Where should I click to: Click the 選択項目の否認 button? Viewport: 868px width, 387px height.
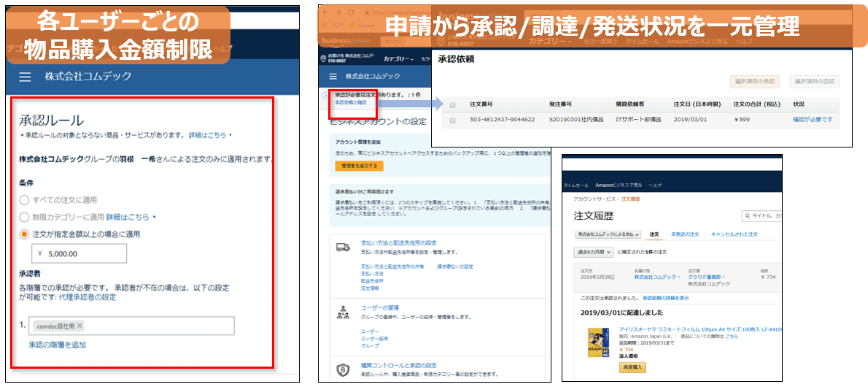[x=814, y=82]
